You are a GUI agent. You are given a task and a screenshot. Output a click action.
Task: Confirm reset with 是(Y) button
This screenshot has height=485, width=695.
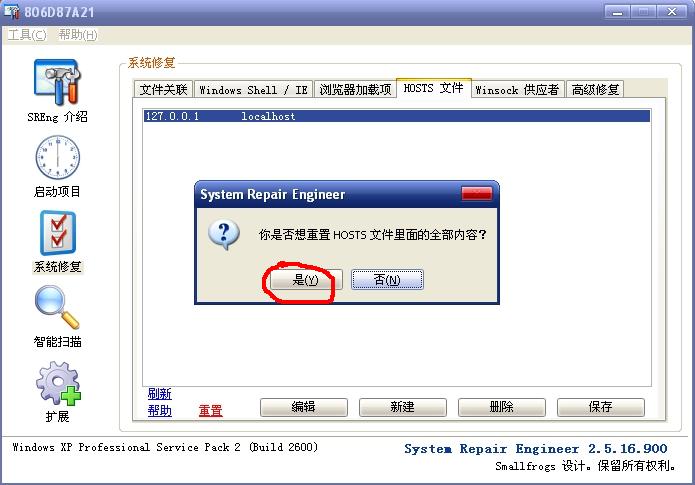[306, 280]
